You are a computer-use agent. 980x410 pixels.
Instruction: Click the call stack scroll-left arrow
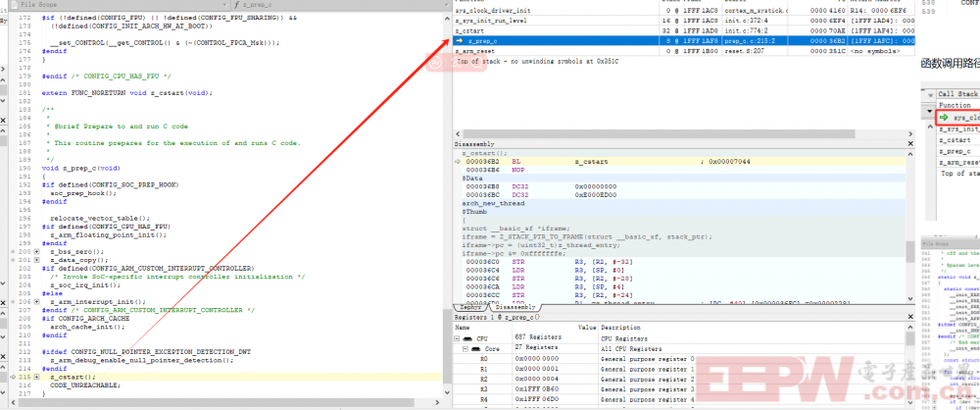(457, 134)
